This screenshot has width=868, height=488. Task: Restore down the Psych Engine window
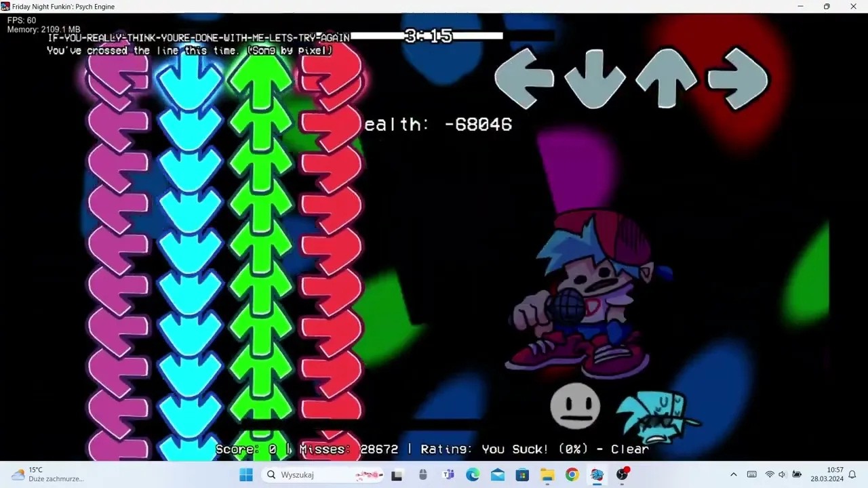827,6
